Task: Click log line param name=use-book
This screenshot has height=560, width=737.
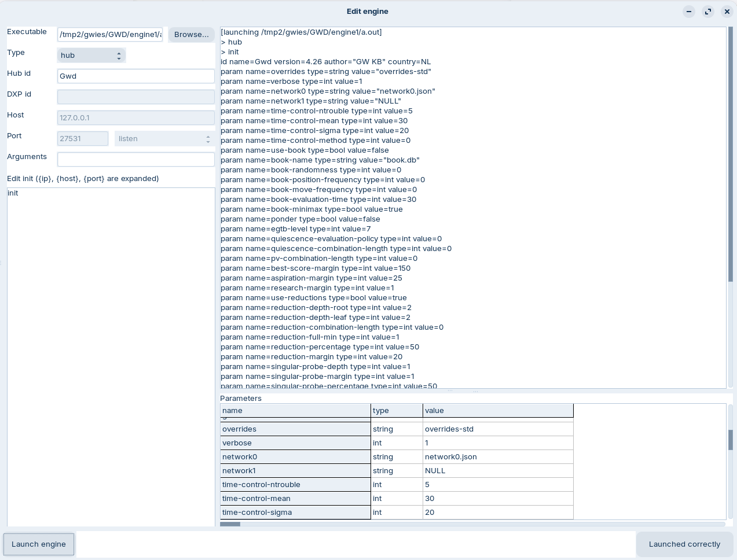Action: click(305, 150)
